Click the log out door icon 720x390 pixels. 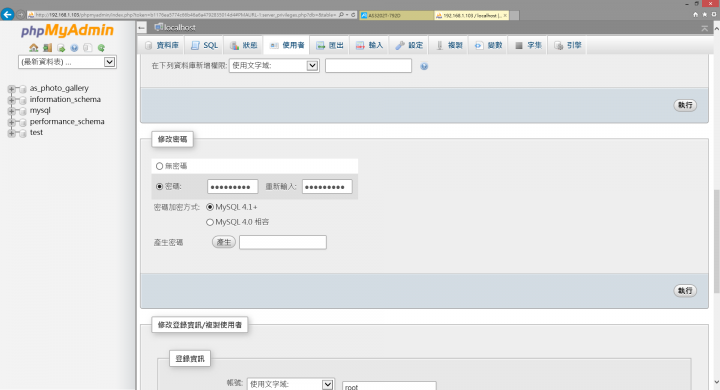(x=47, y=48)
